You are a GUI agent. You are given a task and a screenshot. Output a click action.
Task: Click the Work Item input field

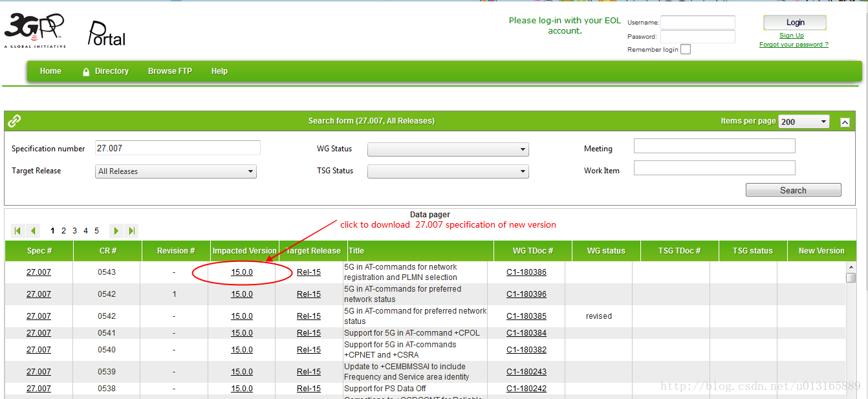(715, 168)
